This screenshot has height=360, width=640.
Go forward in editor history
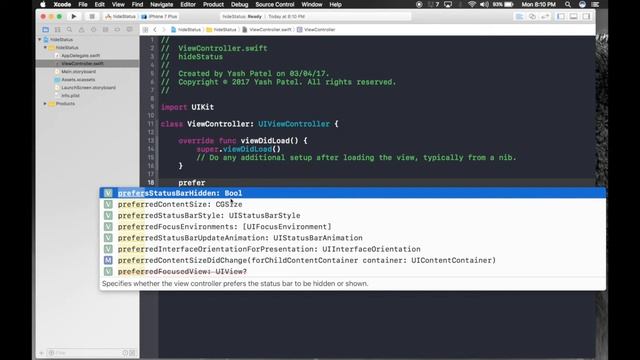click(x=164, y=30)
